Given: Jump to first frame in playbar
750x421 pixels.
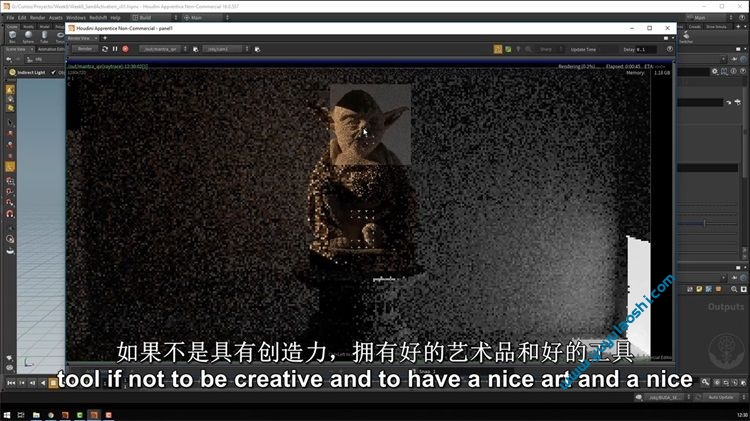Looking at the screenshot, I should tap(11, 383).
